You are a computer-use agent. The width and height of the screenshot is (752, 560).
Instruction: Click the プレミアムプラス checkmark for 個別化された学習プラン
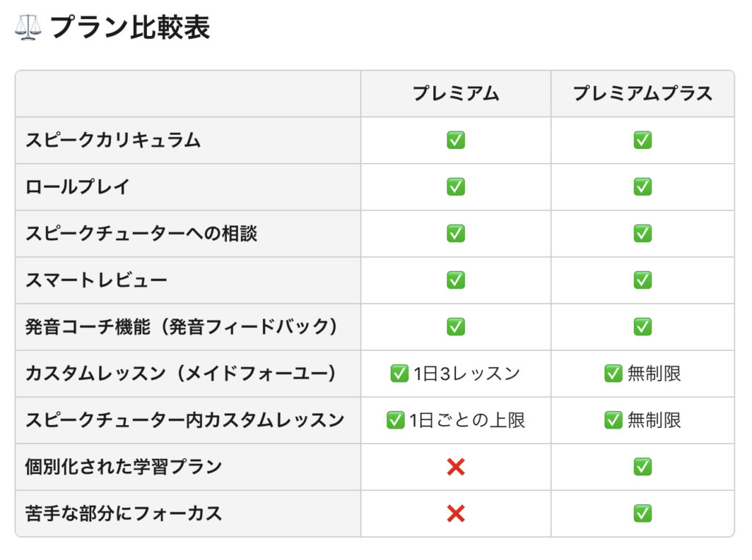[643, 467]
